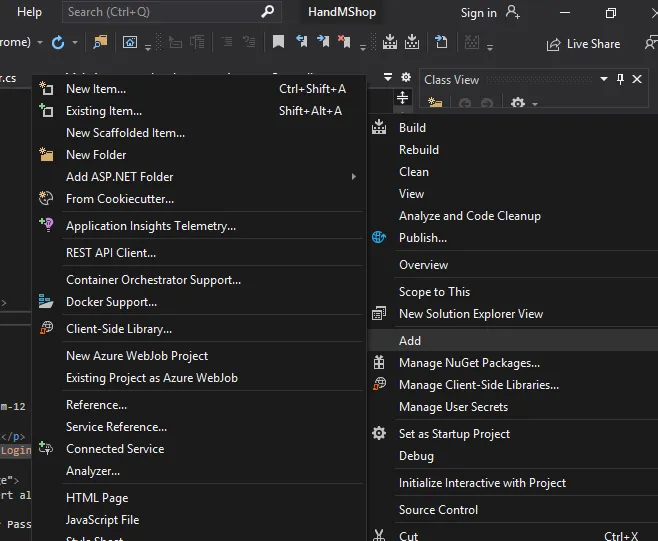This screenshot has height=541, width=658.
Task: Click the Build menu item
Action: (412, 128)
